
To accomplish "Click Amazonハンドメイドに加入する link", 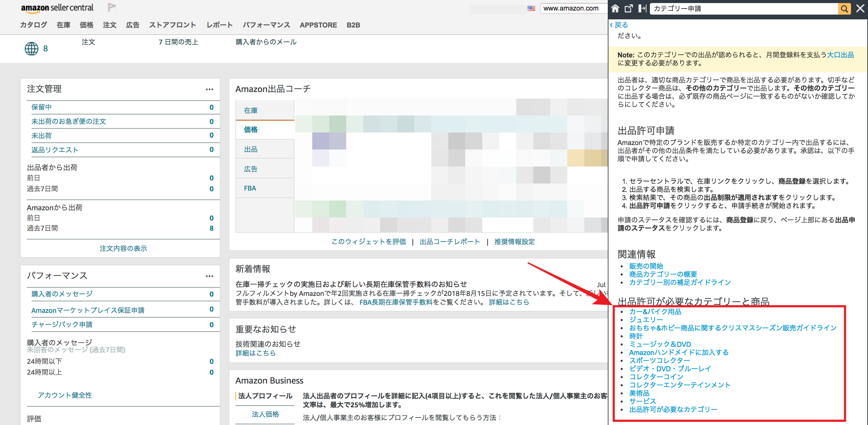I will 679,352.
